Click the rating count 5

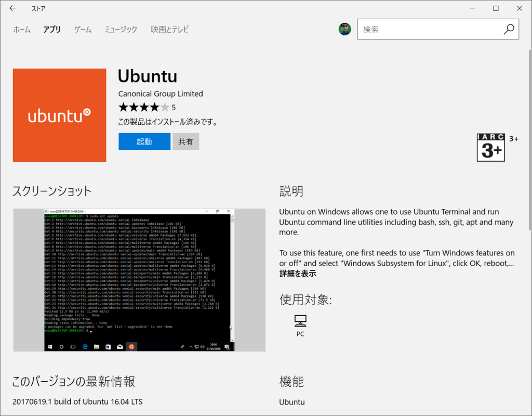click(174, 108)
